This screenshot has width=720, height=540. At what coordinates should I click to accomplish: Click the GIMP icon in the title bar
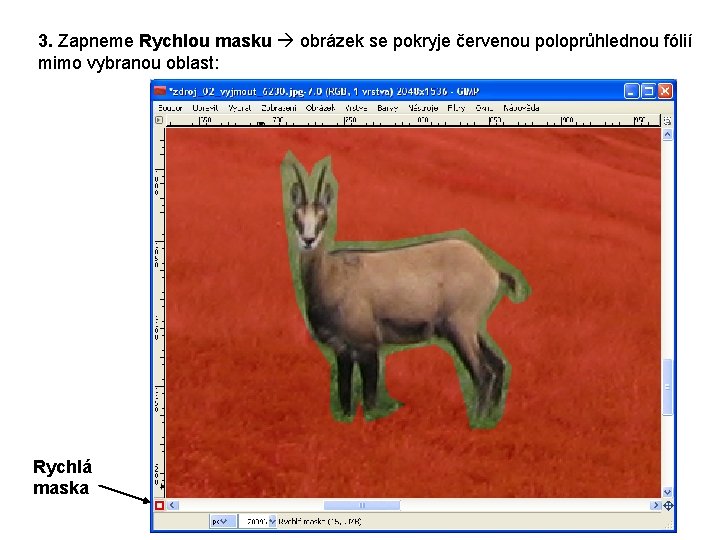click(160, 91)
